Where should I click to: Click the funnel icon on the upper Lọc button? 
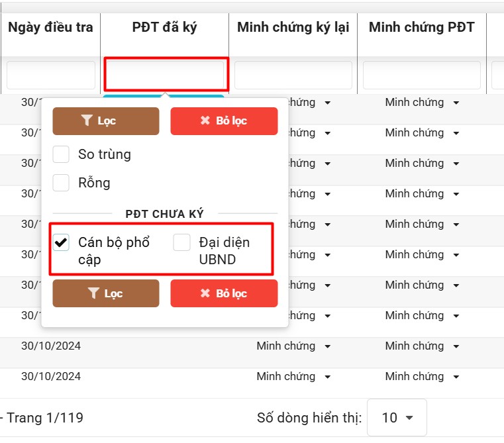click(x=87, y=121)
